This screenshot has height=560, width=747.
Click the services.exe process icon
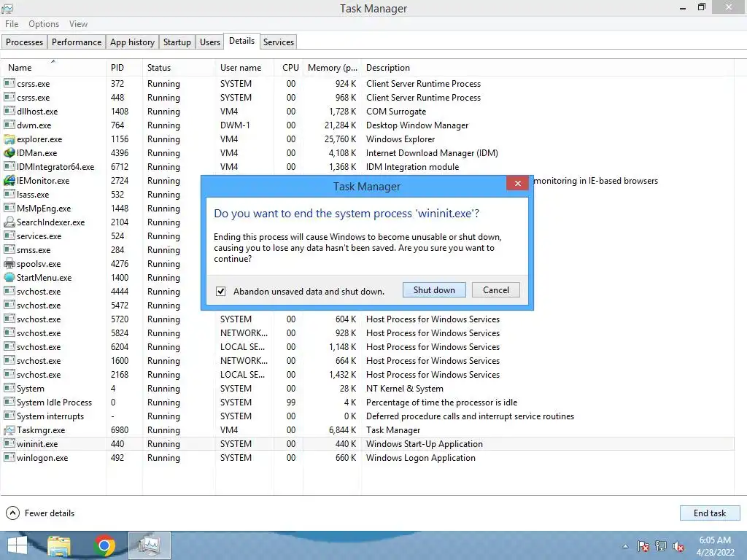click(9, 236)
